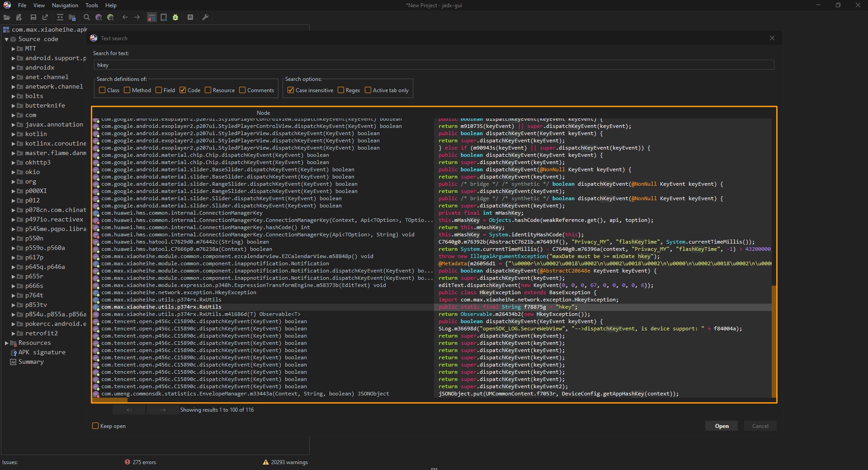
Task: Expand the kotlin package
Action: pyautogui.click(x=13, y=134)
